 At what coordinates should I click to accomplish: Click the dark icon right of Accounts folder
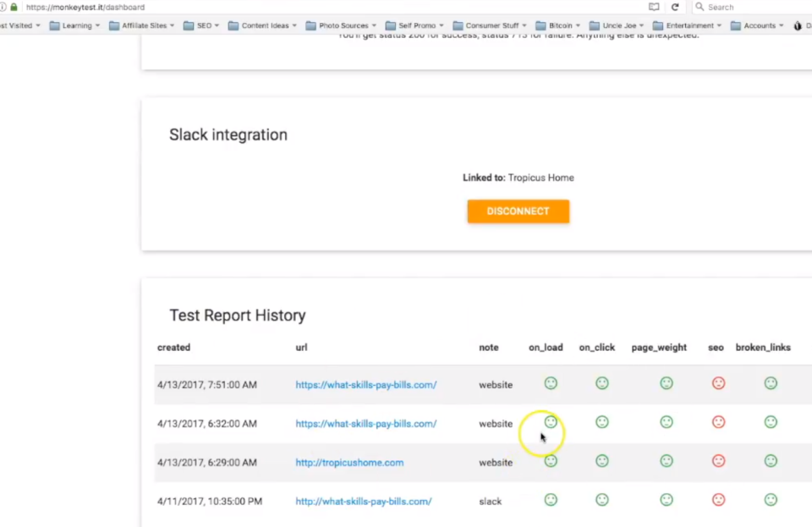797,25
